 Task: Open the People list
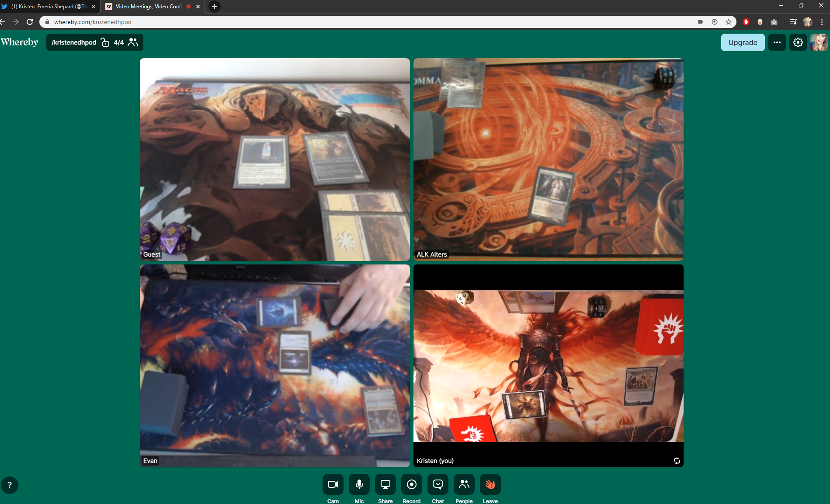(x=464, y=484)
